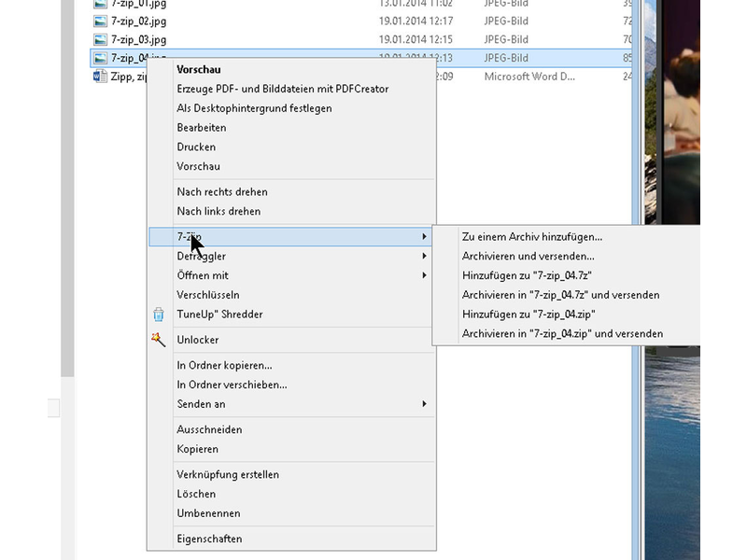This screenshot has height=560, width=747.
Task: Expand the Senden an submenu arrow
Action: [424, 404]
